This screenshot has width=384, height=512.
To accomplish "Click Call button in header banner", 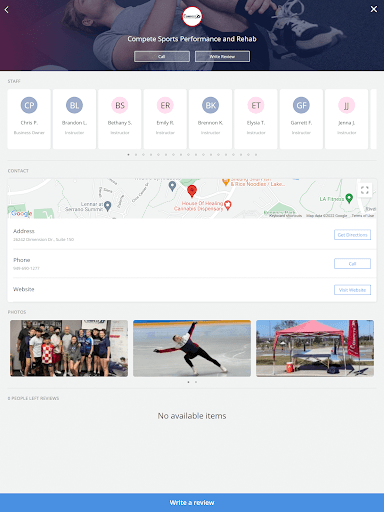I will pyautogui.click(x=162, y=56).
